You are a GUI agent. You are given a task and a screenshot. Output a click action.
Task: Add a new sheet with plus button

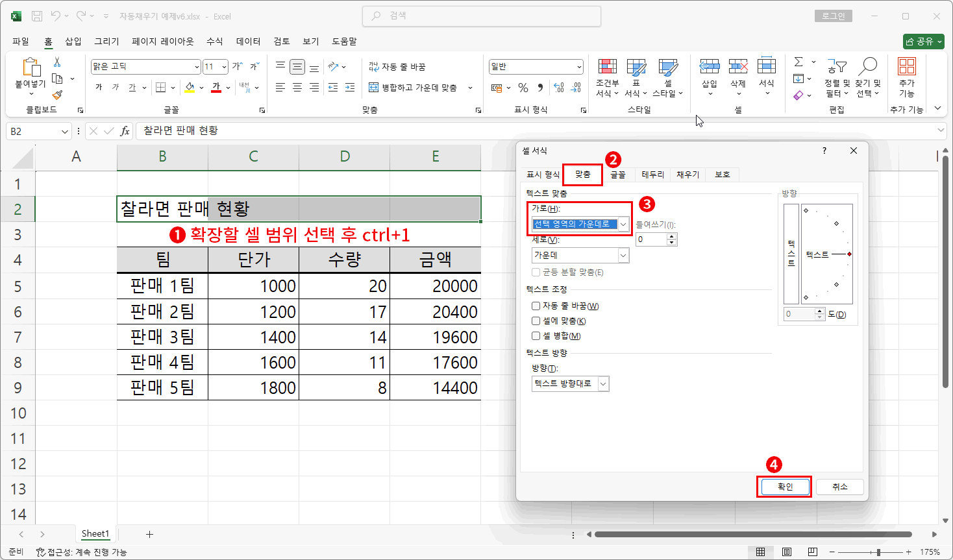(149, 534)
